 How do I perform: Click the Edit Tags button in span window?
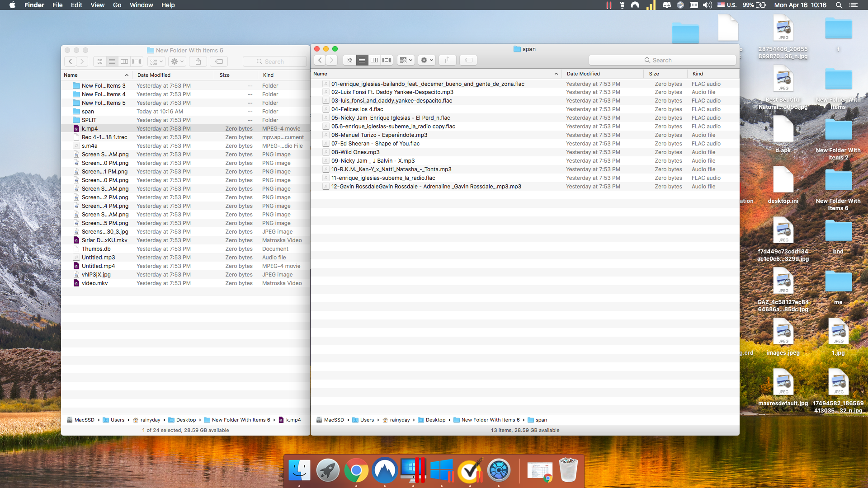tap(469, 60)
